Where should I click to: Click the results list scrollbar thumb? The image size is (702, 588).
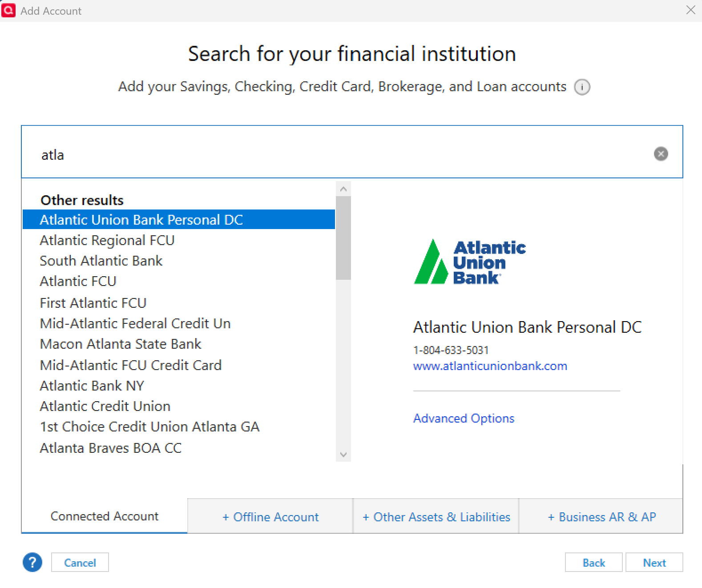[343, 238]
